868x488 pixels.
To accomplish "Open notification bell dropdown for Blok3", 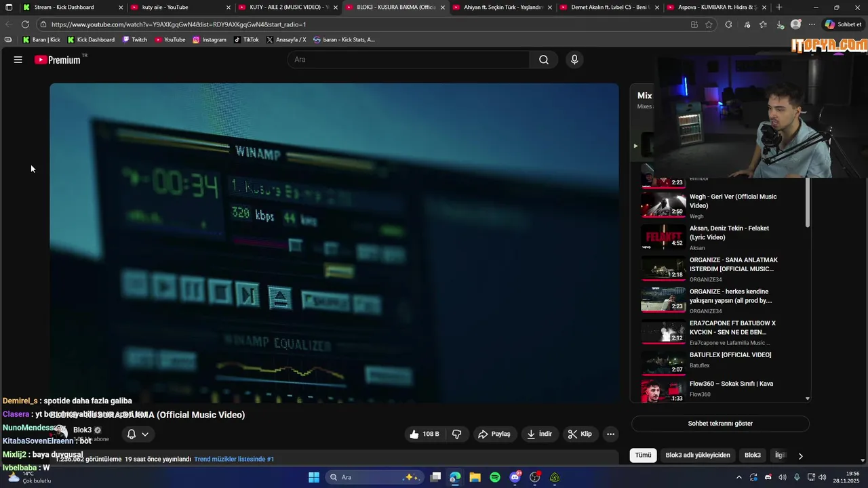I will click(137, 434).
